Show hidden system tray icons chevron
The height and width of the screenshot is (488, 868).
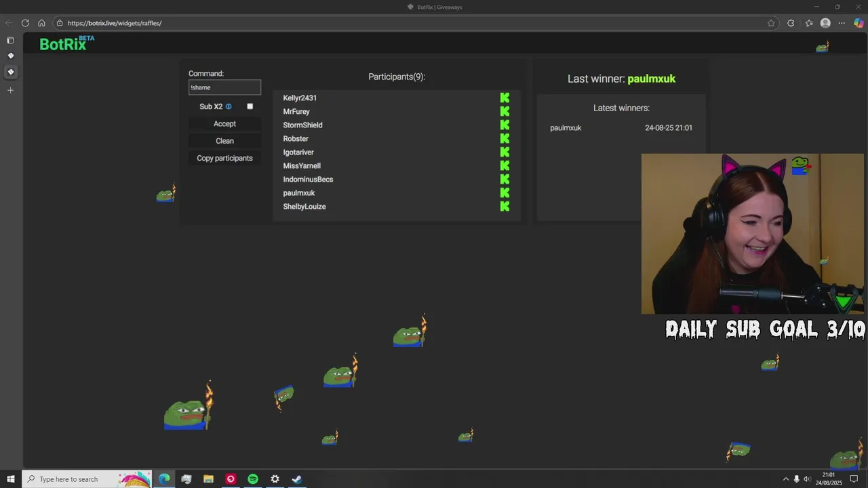[786, 479]
